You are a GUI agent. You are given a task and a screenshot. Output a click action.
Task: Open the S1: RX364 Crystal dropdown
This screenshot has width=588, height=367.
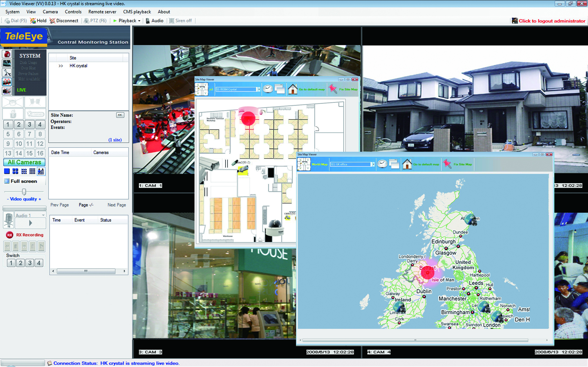click(x=259, y=89)
